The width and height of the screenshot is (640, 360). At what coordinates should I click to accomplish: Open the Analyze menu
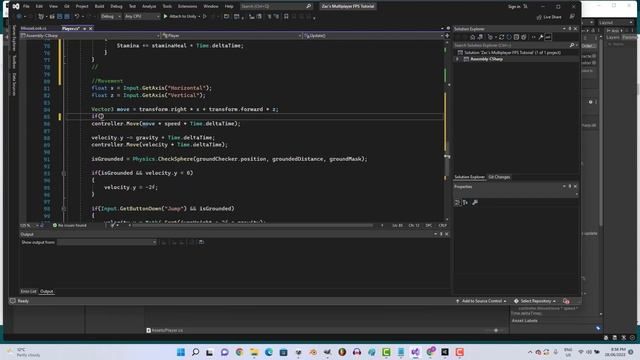point(149,7)
